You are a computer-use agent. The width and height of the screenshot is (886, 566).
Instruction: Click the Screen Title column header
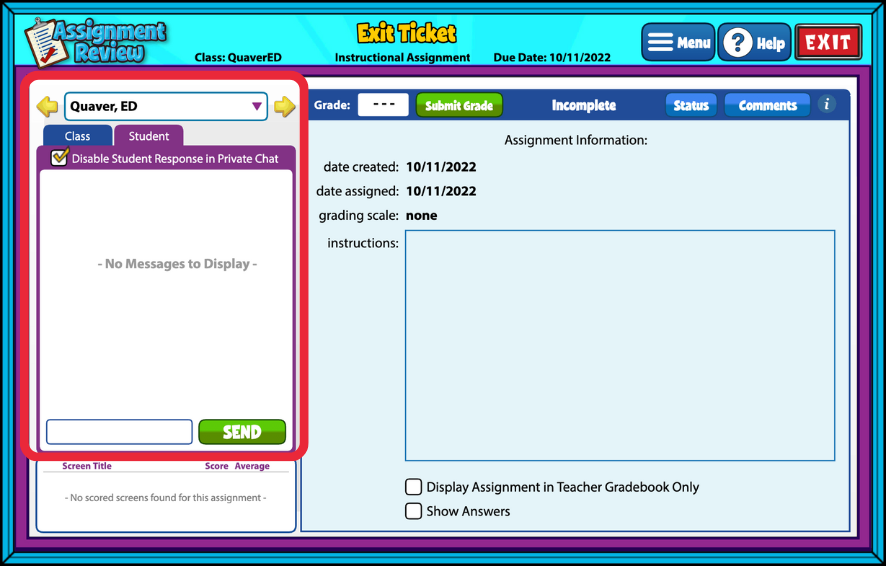[x=87, y=466]
